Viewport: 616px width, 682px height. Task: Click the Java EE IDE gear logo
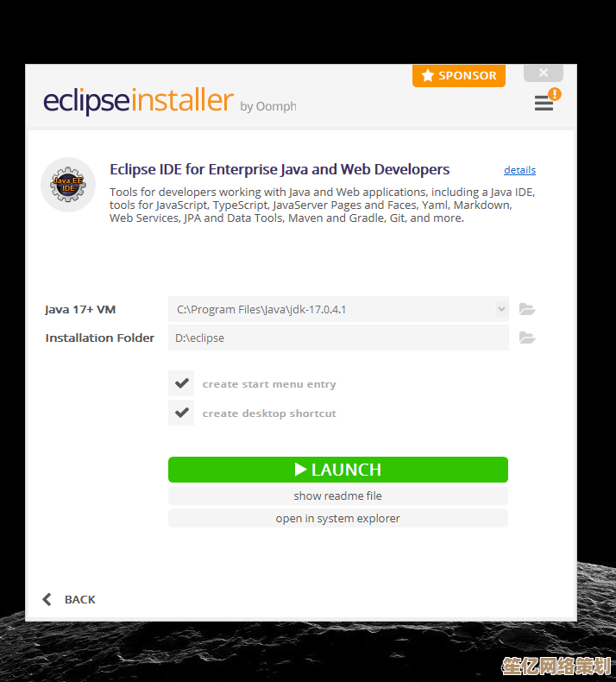(x=68, y=185)
